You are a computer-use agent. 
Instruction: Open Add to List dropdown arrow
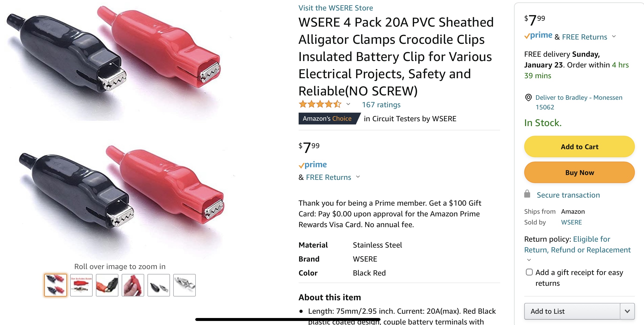tap(627, 311)
